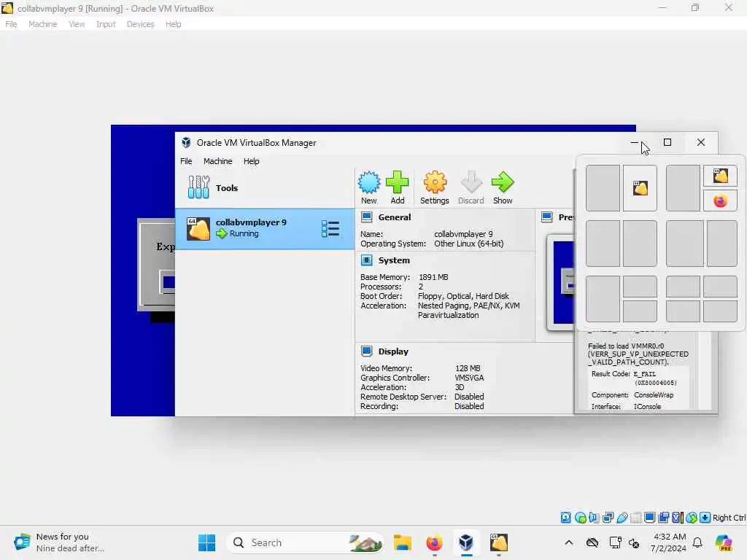Click the New machine toolbar icon
This screenshot has width=747, height=560.
pyautogui.click(x=368, y=187)
